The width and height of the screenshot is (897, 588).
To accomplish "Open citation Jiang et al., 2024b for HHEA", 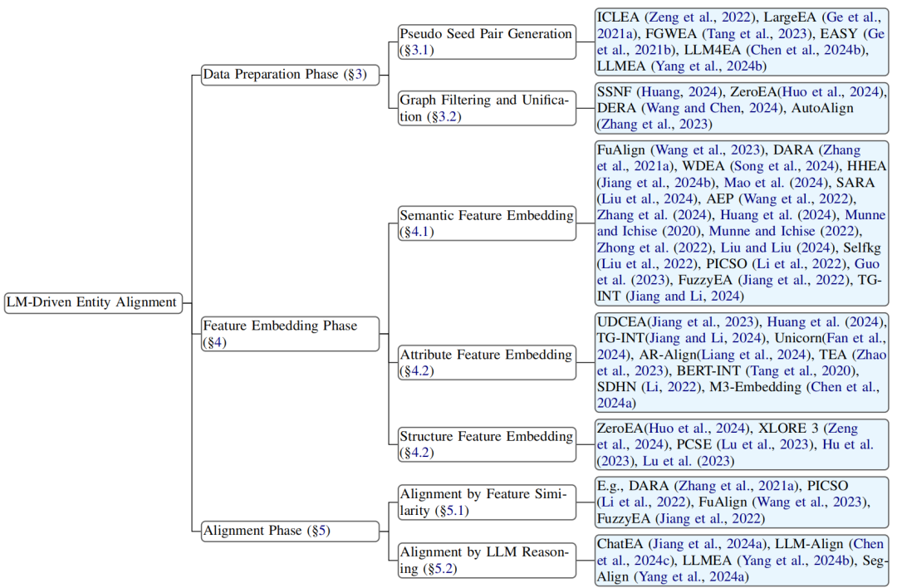I will [657, 183].
